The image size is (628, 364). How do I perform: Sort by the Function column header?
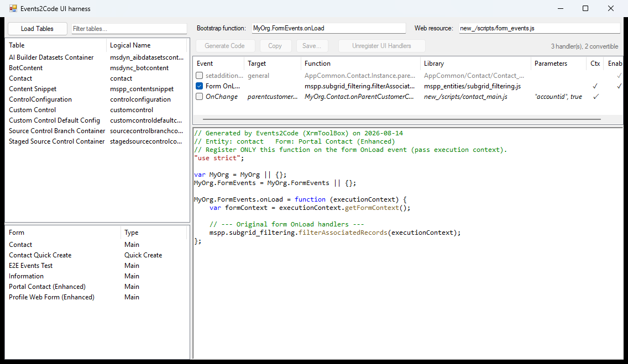pos(361,64)
